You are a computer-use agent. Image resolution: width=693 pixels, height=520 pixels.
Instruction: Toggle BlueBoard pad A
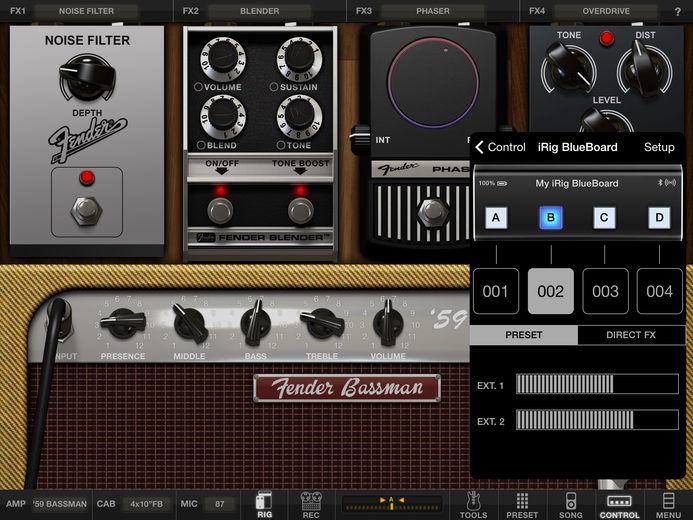point(496,217)
